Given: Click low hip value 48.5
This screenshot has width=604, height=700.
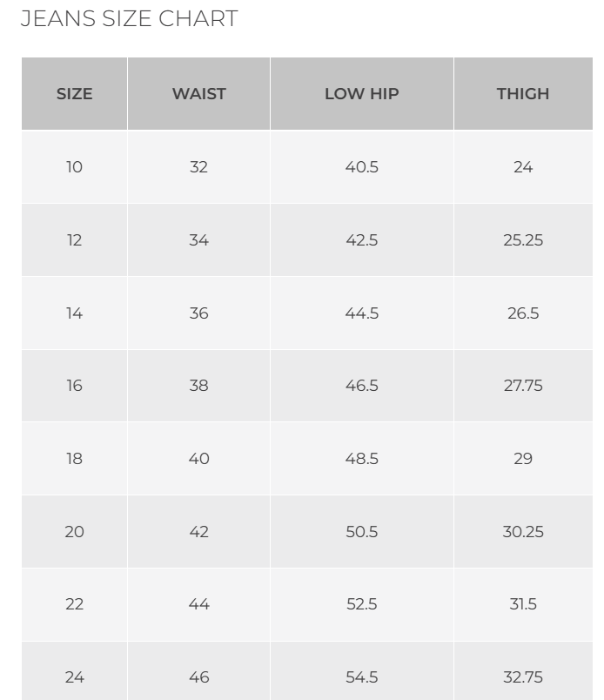Looking at the screenshot, I should 361,459.
